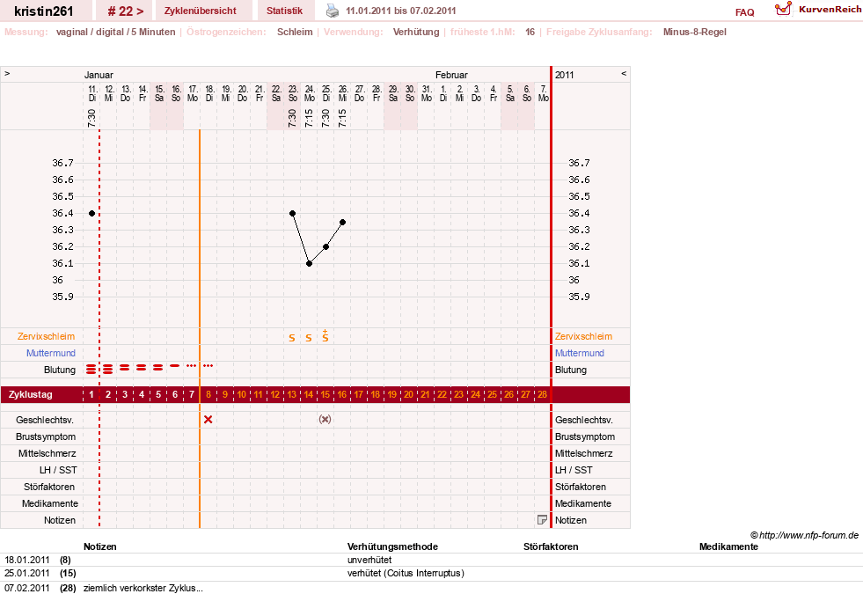Image resolution: width=863 pixels, height=616 pixels.
Task: Select the 36.4 temperature point on day 13
Action: (292, 213)
